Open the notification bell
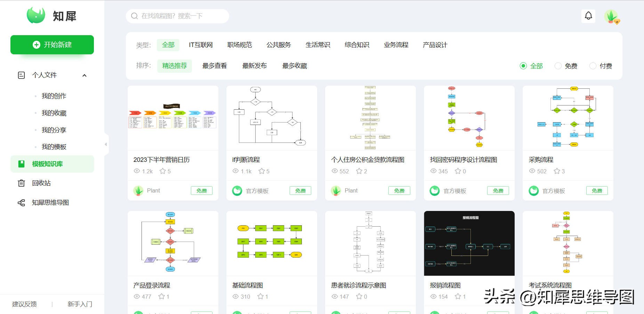Viewport: 644px width, 314px height. tap(588, 16)
